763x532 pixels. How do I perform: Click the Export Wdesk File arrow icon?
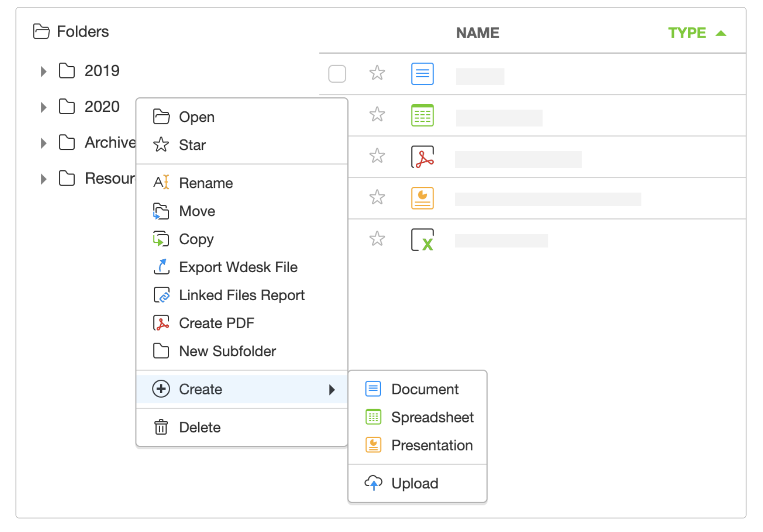(161, 267)
